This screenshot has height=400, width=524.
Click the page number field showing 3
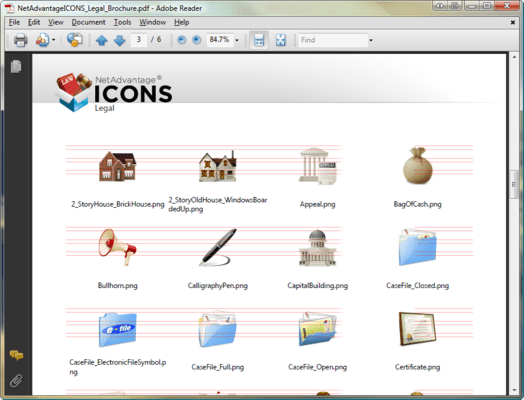tap(139, 40)
